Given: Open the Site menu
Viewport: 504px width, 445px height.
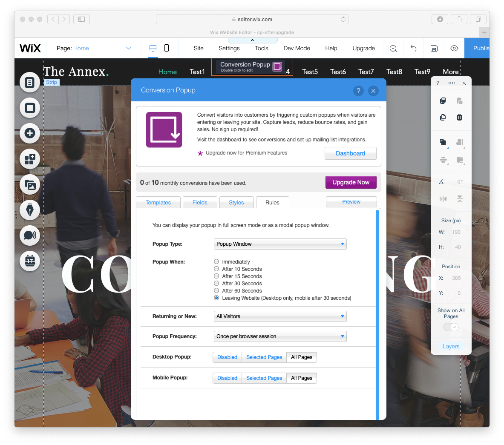Looking at the screenshot, I should pos(199,48).
